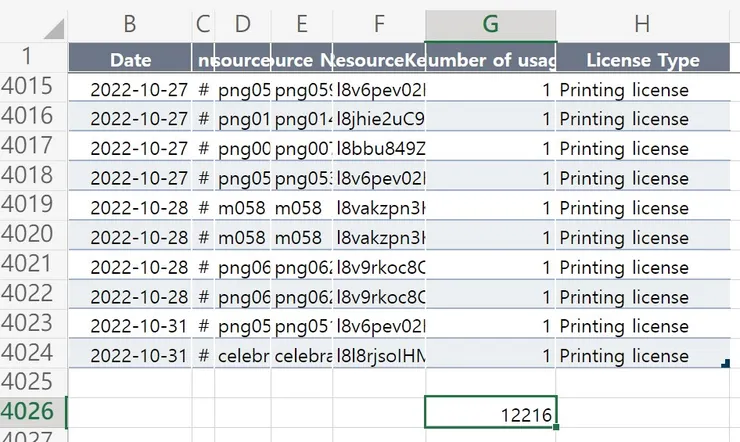Screen dimensions: 740x442
Task: Click the Date header cell
Action: coord(130,60)
